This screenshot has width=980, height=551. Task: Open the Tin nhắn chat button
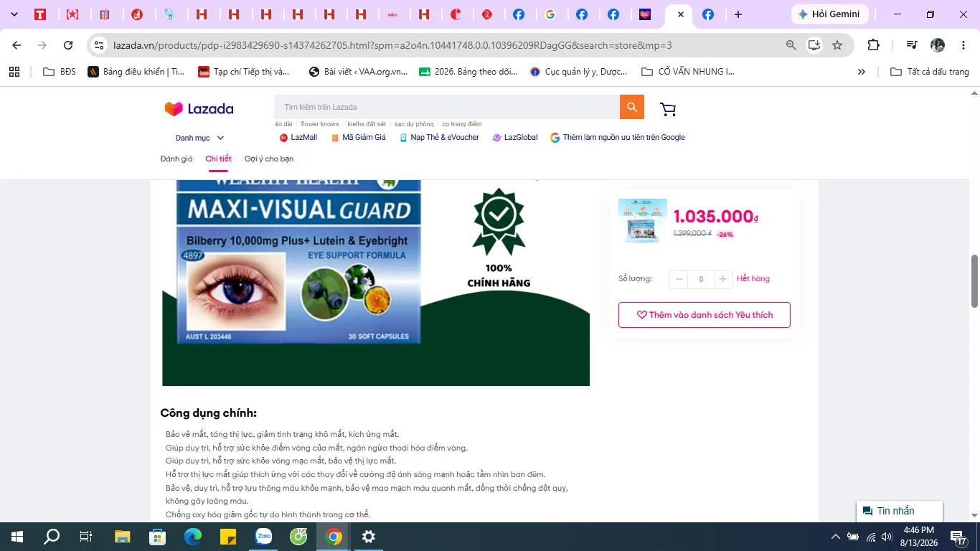pos(900,511)
